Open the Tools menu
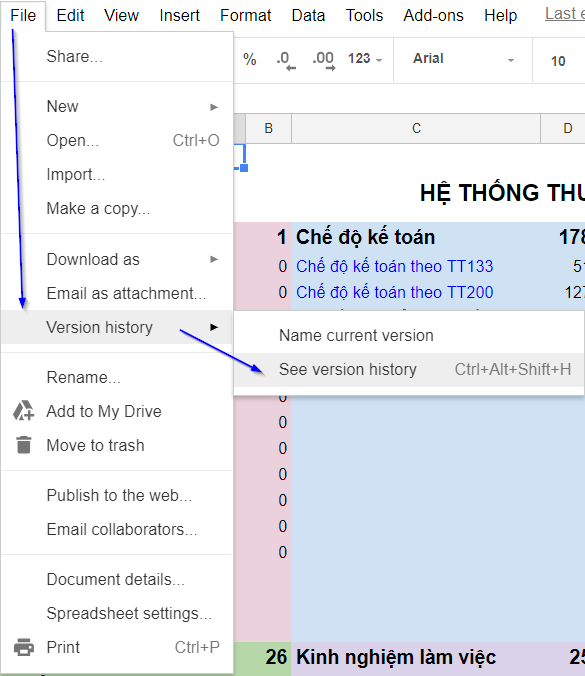 coord(364,16)
